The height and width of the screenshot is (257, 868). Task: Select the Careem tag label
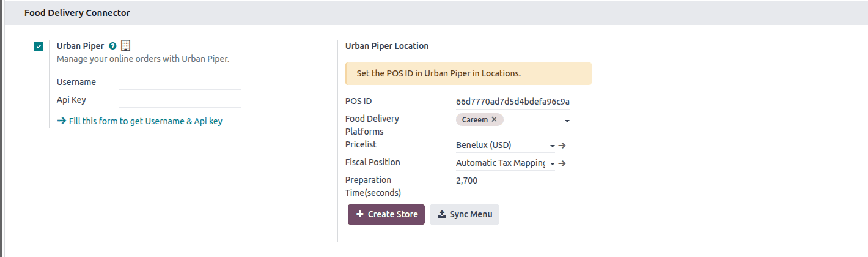475,119
